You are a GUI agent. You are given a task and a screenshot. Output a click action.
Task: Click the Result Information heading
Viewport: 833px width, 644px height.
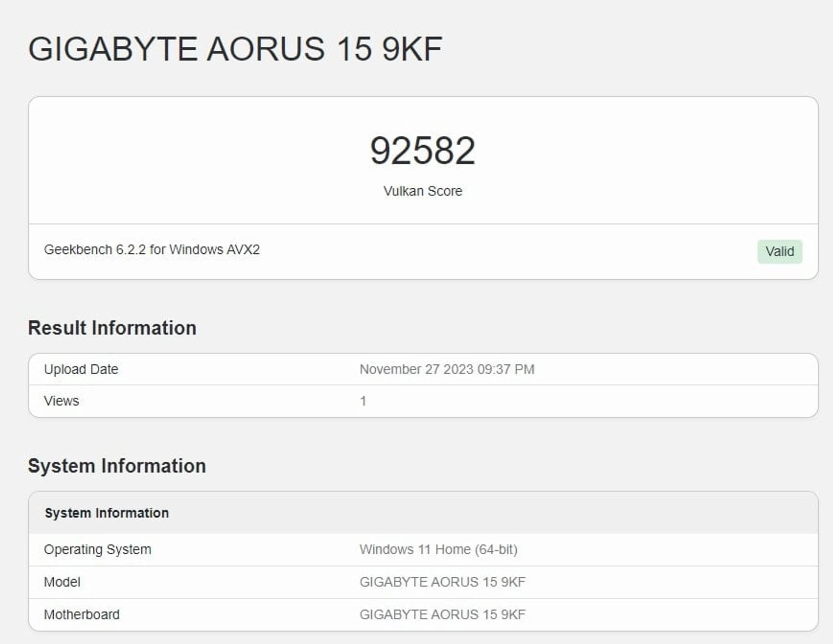(x=112, y=328)
